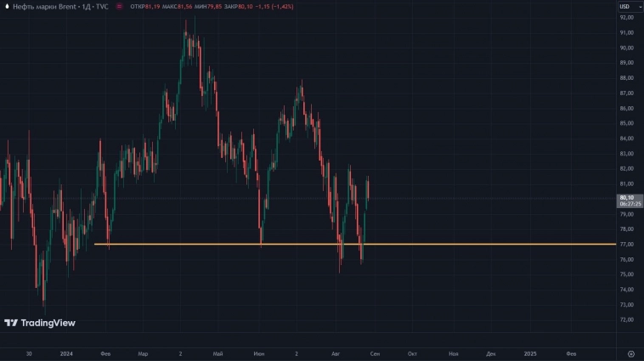644x361 pixels.
Task: Click the 'Май' label on time axis
Action: (217, 353)
